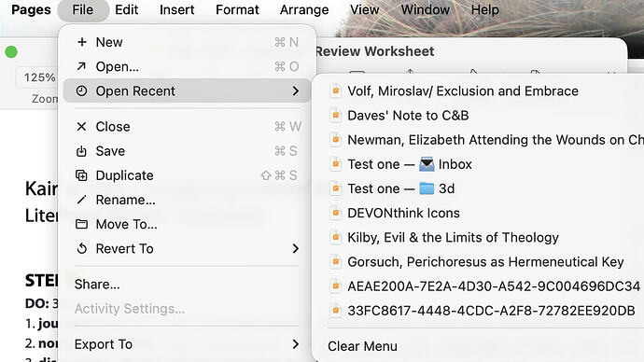This screenshot has width=644, height=362.
Task: Click the plus icon beside New
Action: (82, 42)
